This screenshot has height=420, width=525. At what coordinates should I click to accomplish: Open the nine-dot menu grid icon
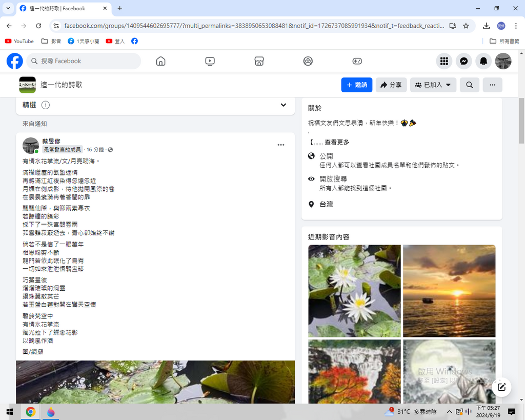[444, 61]
